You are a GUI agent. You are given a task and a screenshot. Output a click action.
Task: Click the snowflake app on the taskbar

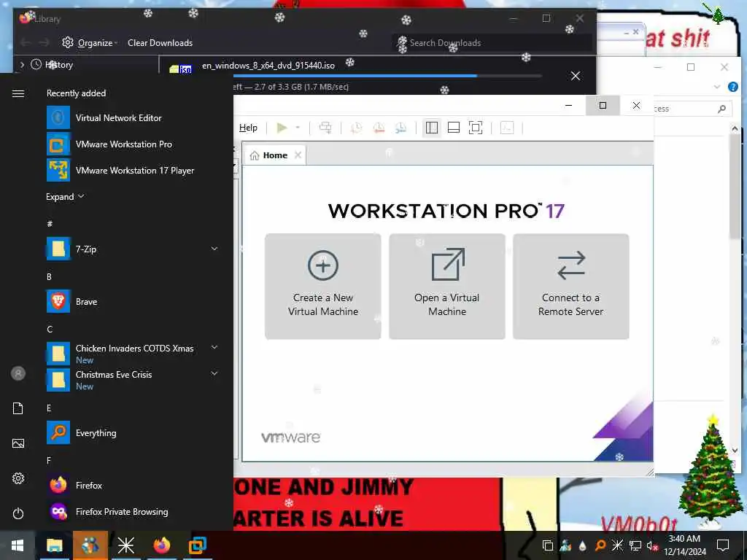125,545
